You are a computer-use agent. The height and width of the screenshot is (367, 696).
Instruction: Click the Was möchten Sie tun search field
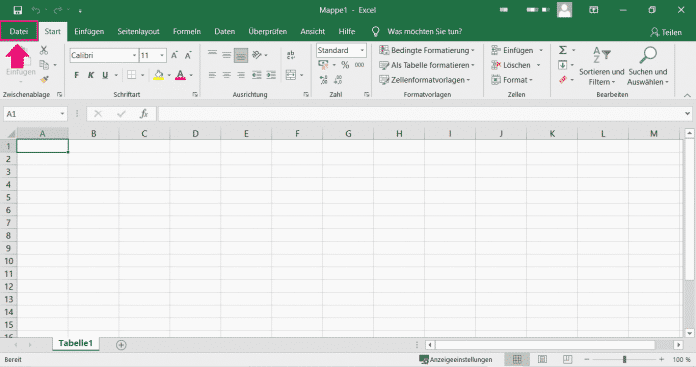[424, 32]
